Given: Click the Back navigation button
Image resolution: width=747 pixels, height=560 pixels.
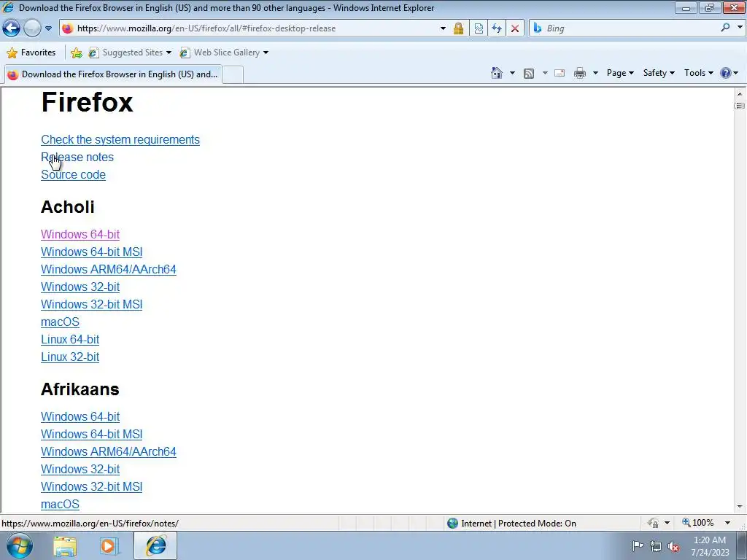Looking at the screenshot, I should click(x=12, y=28).
